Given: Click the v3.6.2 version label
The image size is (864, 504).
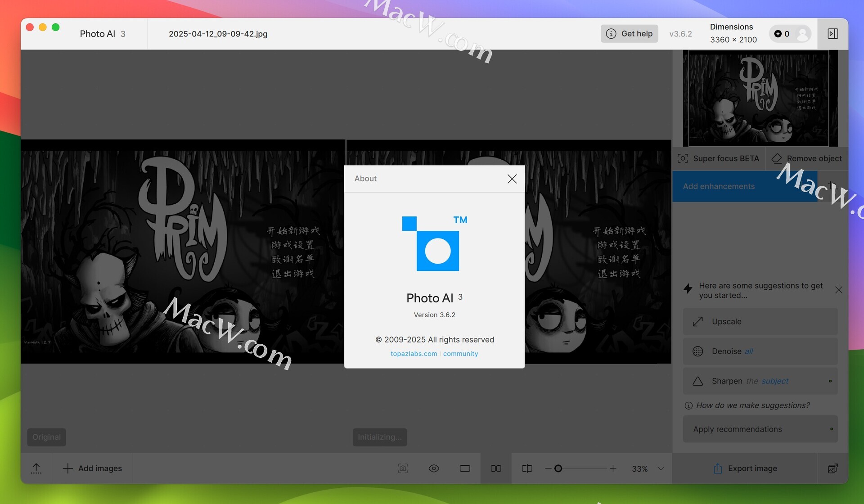Looking at the screenshot, I should (x=680, y=34).
